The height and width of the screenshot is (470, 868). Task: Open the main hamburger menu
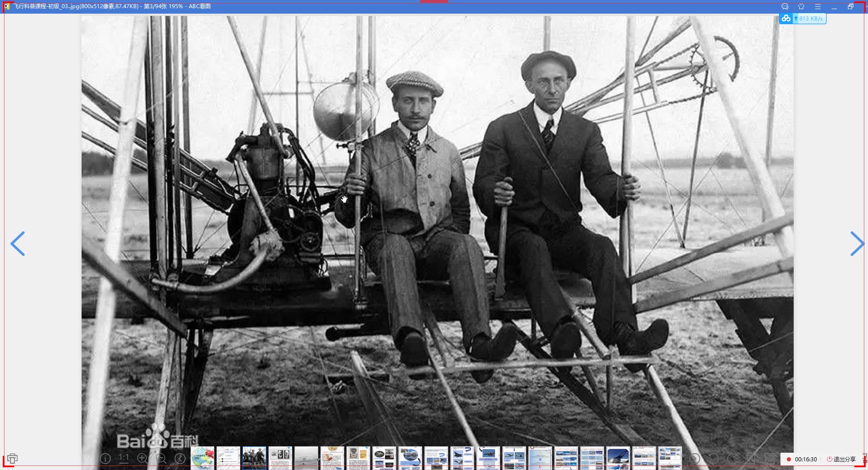[x=817, y=6]
